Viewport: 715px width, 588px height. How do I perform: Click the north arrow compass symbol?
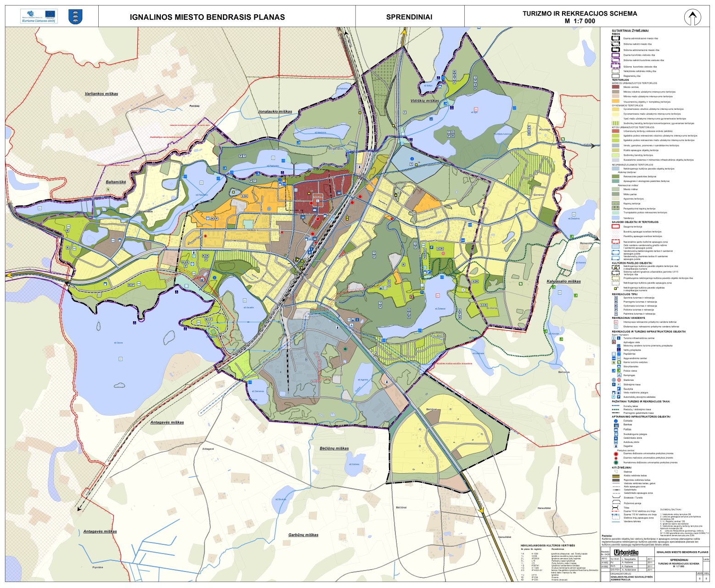click(692, 17)
